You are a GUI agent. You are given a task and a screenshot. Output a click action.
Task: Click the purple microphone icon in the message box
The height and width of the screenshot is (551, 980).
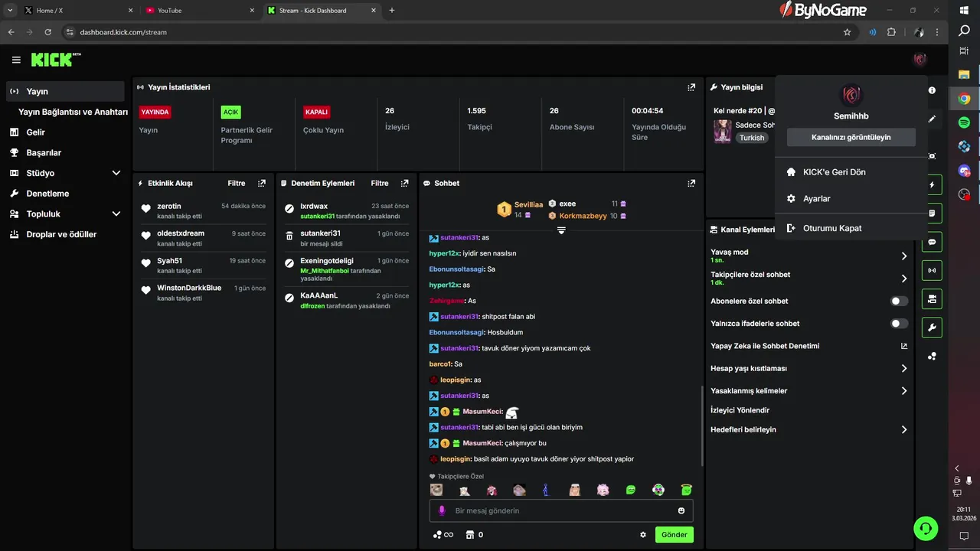point(442,510)
